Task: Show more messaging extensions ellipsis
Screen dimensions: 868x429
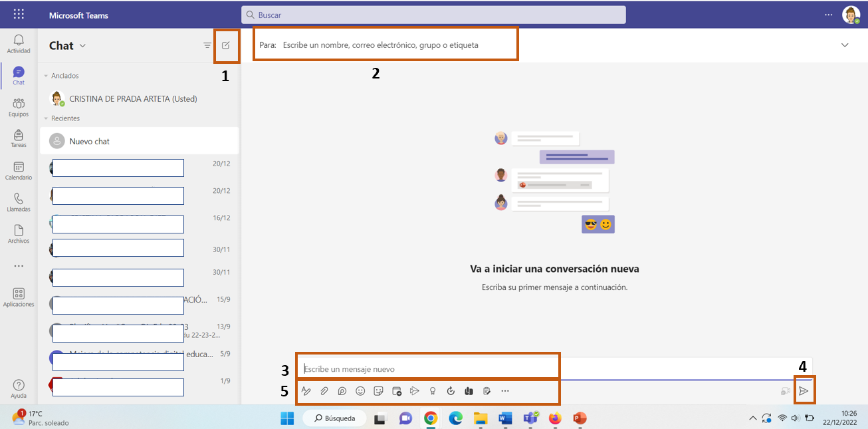Action: (x=505, y=391)
